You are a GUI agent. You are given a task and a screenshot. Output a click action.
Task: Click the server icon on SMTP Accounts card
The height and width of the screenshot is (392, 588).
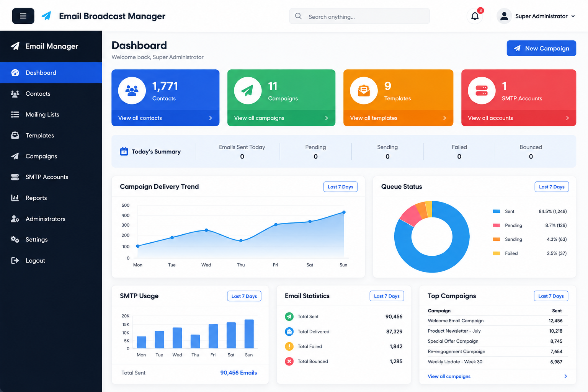482,91
